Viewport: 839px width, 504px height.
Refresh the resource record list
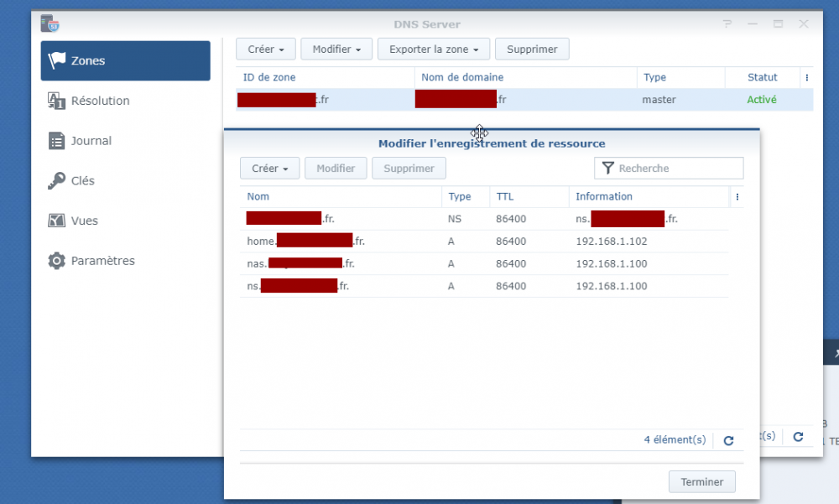click(728, 440)
